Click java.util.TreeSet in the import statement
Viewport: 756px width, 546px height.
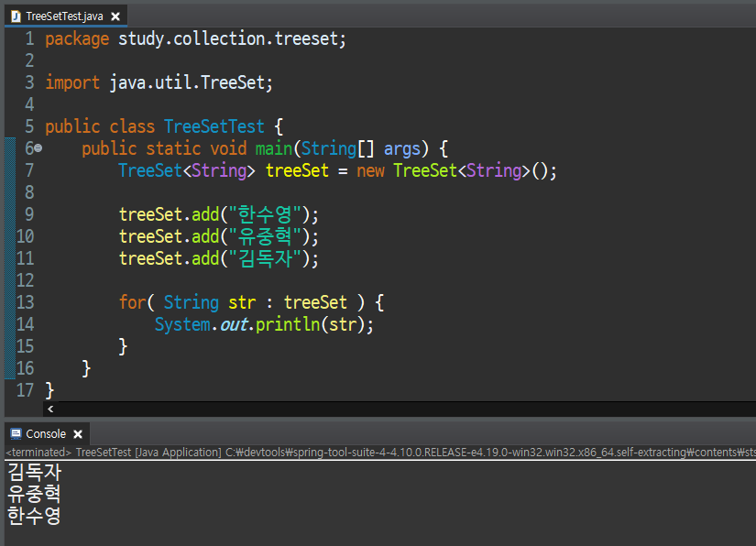tap(187, 82)
